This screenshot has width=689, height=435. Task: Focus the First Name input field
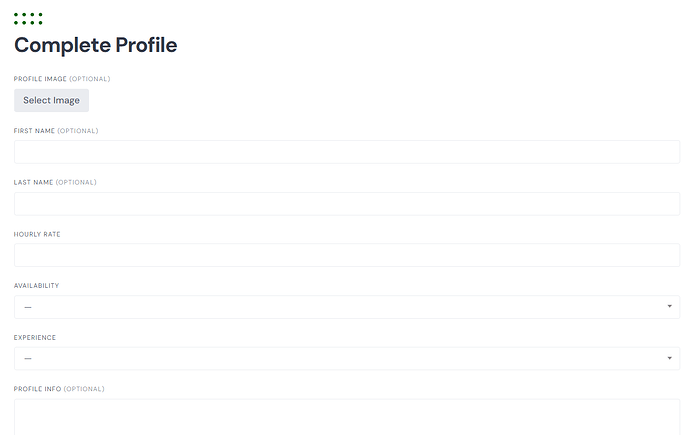pyautogui.click(x=347, y=152)
